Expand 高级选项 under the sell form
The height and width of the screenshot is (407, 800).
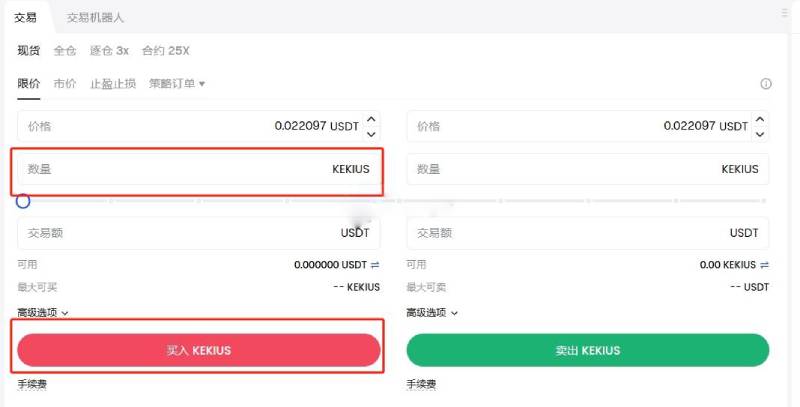(432, 312)
